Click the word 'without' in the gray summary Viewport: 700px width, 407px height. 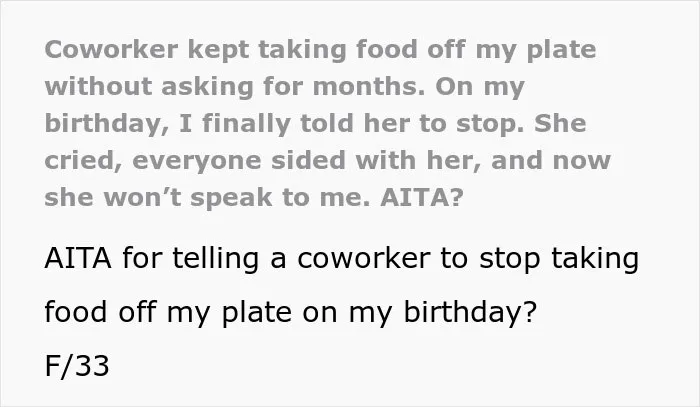(98, 86)
